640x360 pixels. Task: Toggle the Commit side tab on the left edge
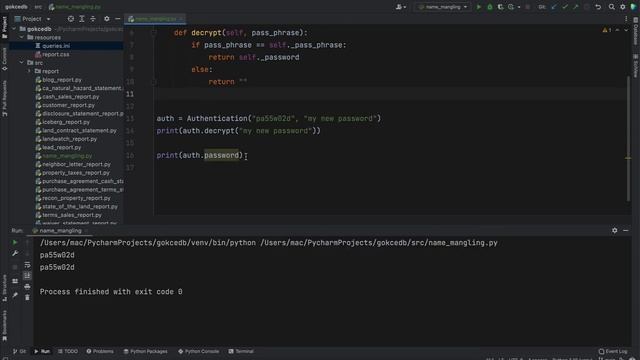tap(4, 60)
